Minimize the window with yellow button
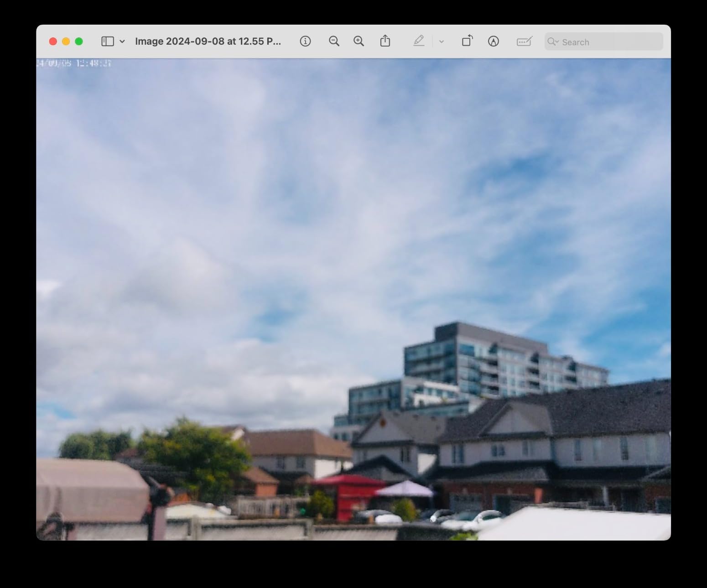Screen dimensions: 707x588 click(66, 42)
